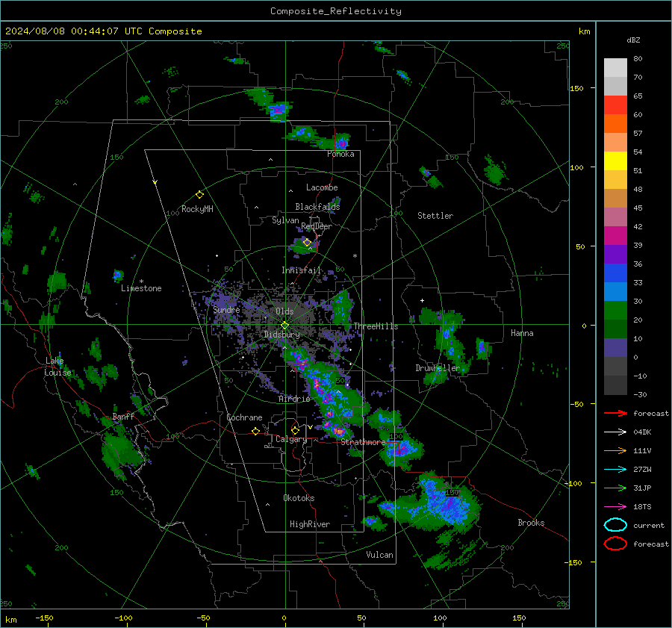Click the yellow diamond marker above Calgary

tap(295, 430)
